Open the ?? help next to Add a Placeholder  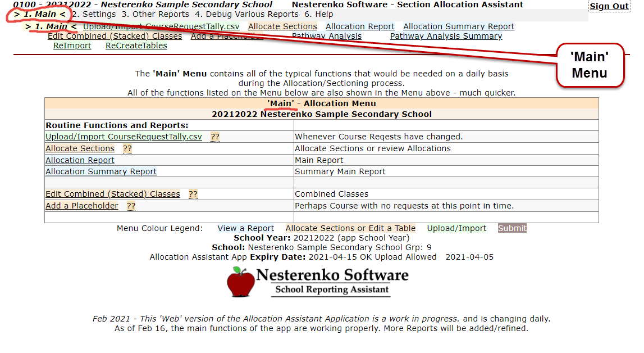(131, 206)
